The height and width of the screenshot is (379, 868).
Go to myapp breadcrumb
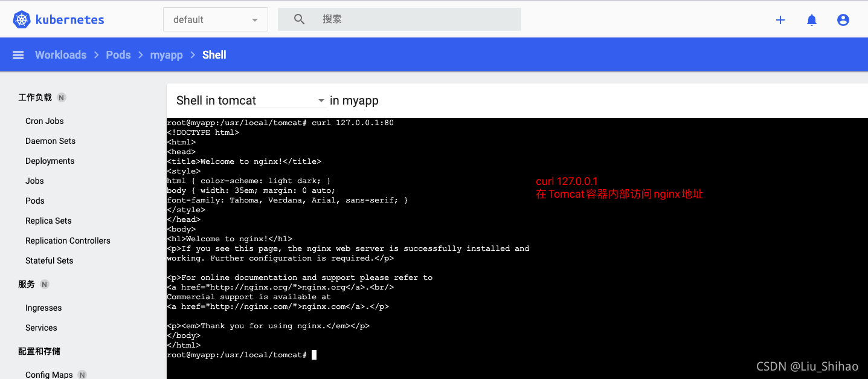[166, 55]
